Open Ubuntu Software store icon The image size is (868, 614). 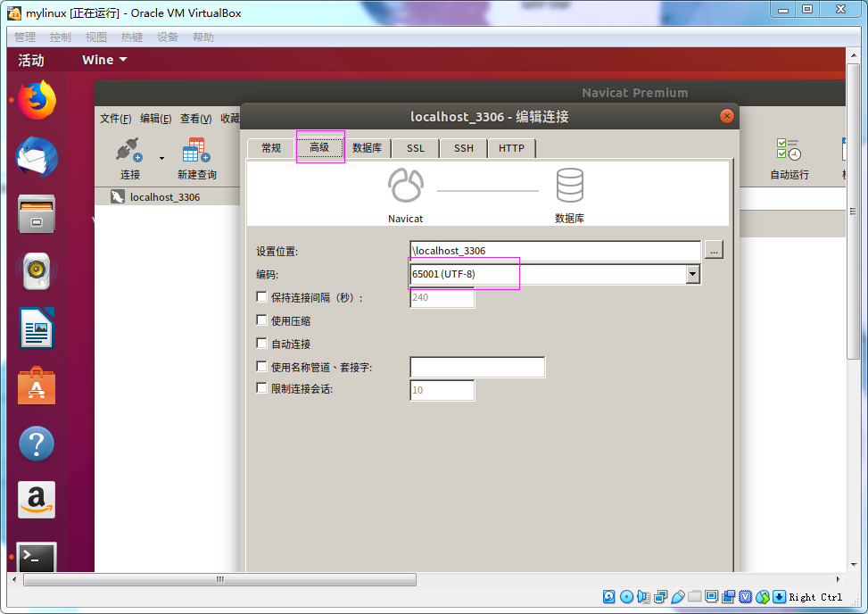(37, 386)
